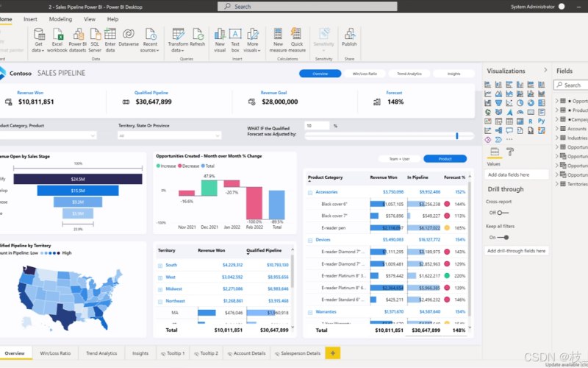Click Add data fields here well
Image resolution: width=588 pixels, height=368 pixels.
tap(516, 174)
